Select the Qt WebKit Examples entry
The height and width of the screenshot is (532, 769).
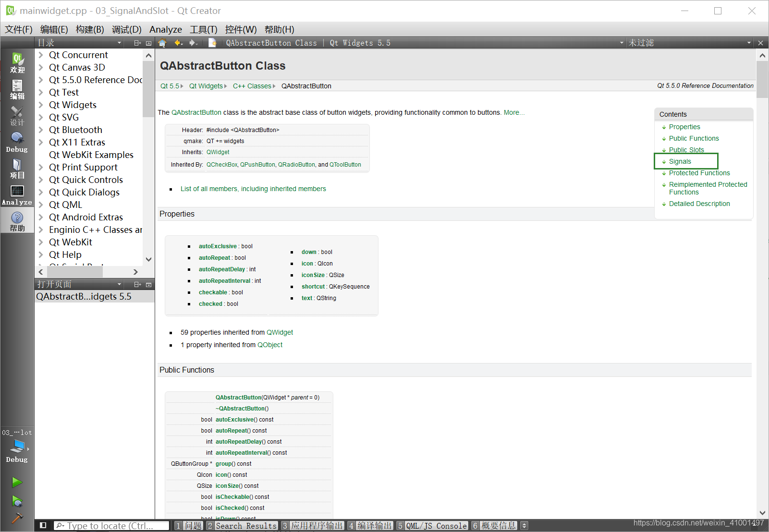[91, 155]
